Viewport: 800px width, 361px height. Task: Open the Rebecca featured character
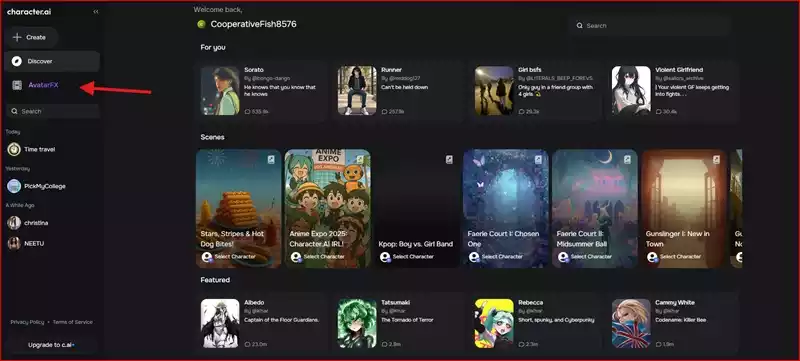[x=535, y=323]
